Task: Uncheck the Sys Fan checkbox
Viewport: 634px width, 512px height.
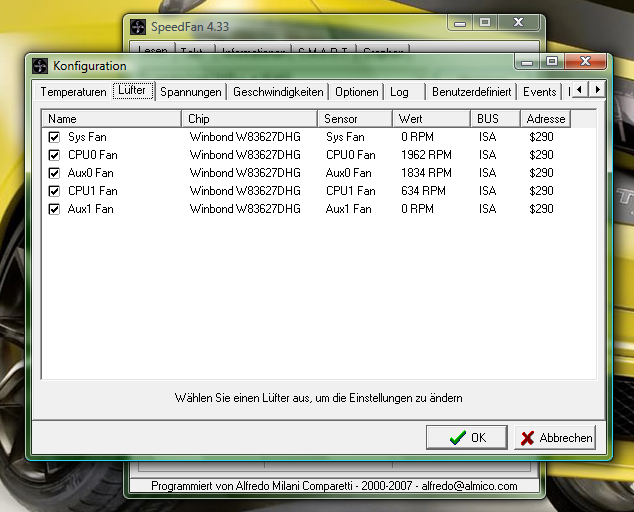Action: point(54,137)
